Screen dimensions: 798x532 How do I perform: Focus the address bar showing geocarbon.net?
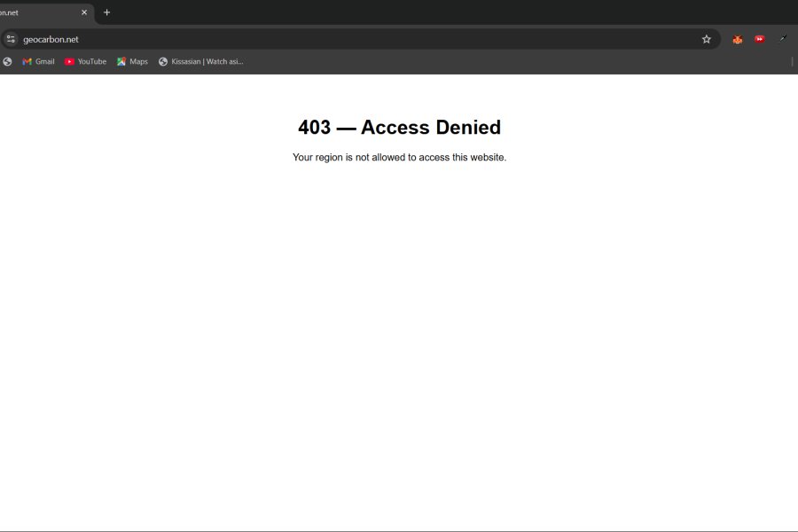click(x=355, y=39)
